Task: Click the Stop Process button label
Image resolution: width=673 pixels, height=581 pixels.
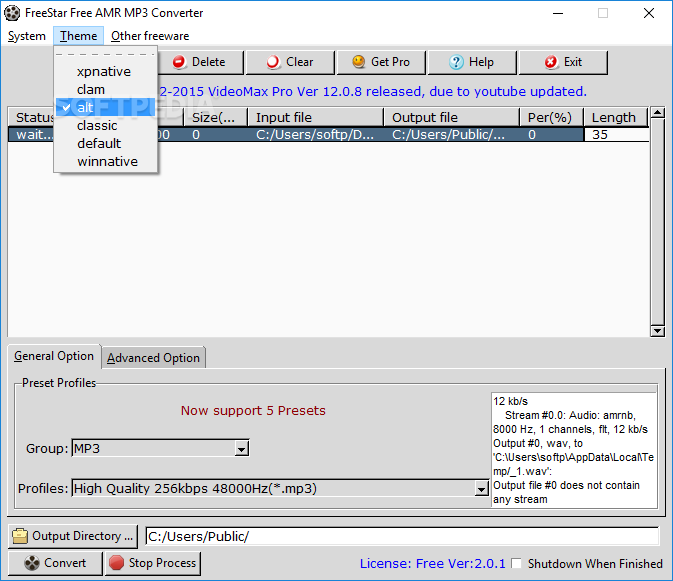Action: pyautogui.click(x=162, y=563)
